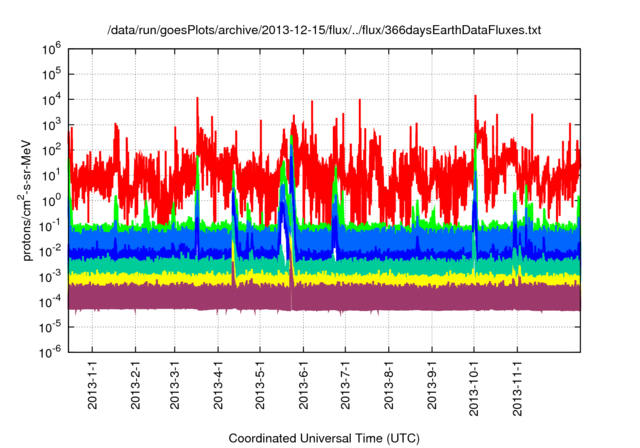This screenshot has height=448, width=640.
Task: Click the y-axis tick label 10^-5
Action: pyautogui.click(x=50, y=327)
